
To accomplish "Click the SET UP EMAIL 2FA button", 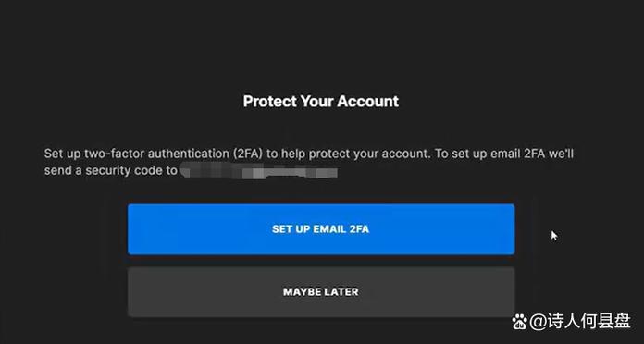I will [321, 229].
